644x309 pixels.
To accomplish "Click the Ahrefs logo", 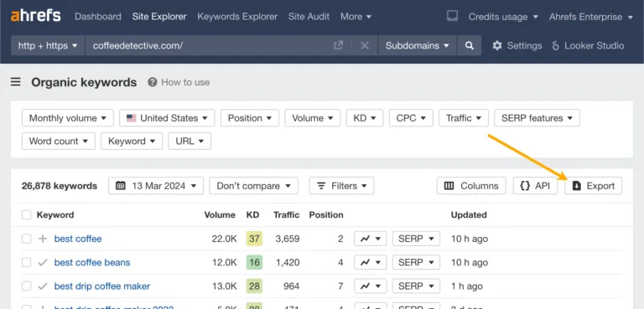I will click(x=36, y=17).
